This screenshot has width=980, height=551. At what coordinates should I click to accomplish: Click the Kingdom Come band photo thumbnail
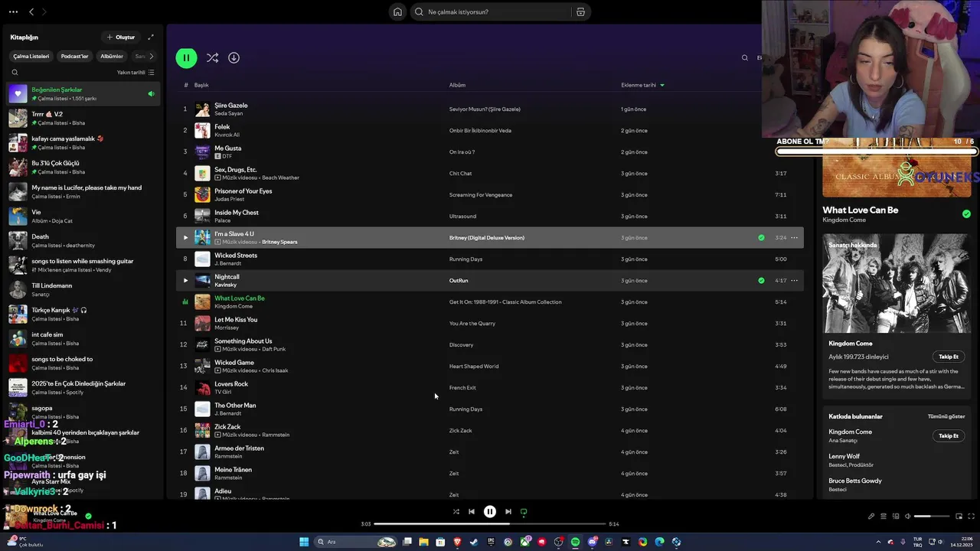point(896,283)
